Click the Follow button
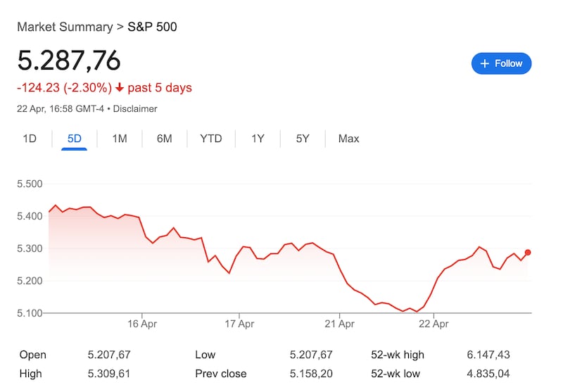This screenshot has width=563, height=392. 501,63
